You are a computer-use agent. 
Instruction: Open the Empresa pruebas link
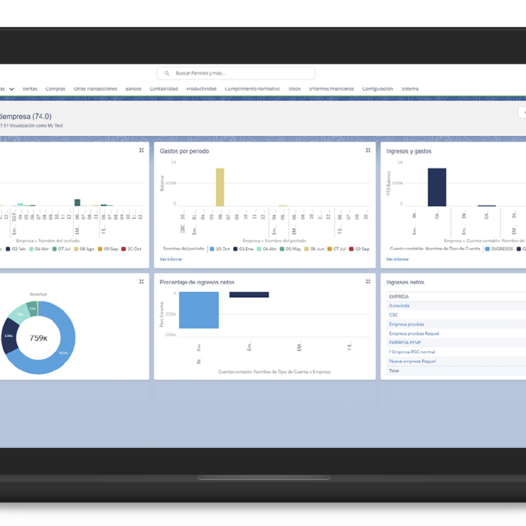coord(407,324)
